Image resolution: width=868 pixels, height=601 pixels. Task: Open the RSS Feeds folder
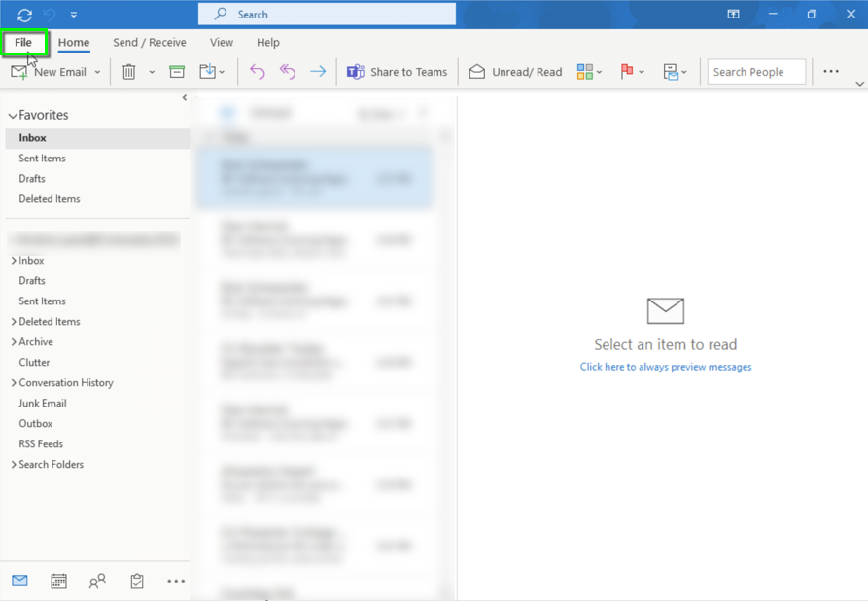41,444
